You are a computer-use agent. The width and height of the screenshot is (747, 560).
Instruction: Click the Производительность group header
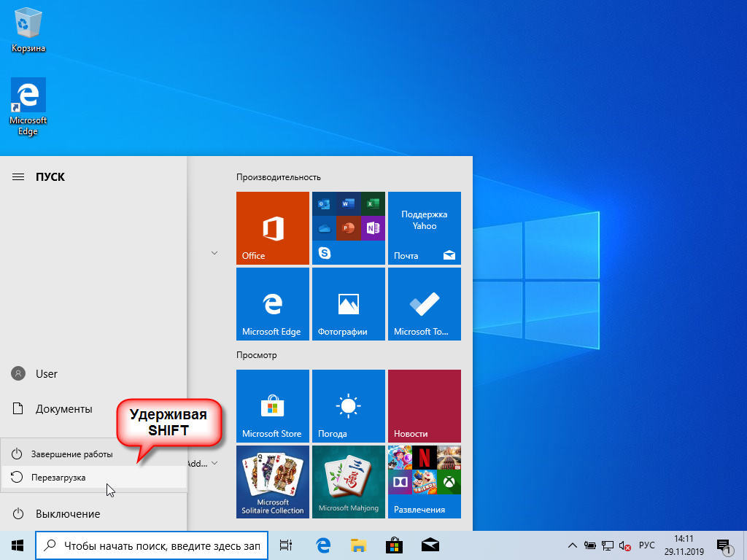click(x=278, y=177)
